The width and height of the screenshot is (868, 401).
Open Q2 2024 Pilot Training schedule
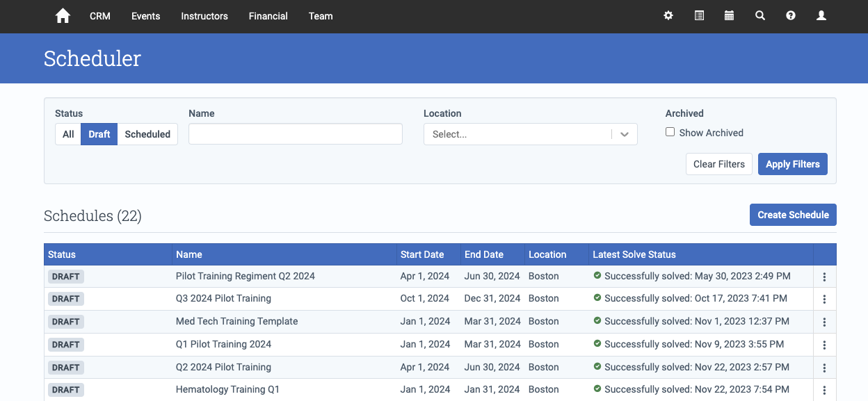tap(223, 367)
